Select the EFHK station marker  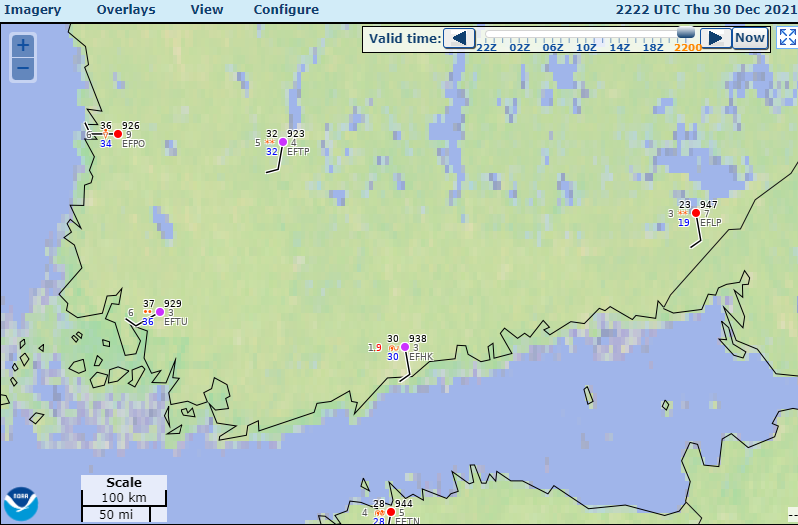405,347
